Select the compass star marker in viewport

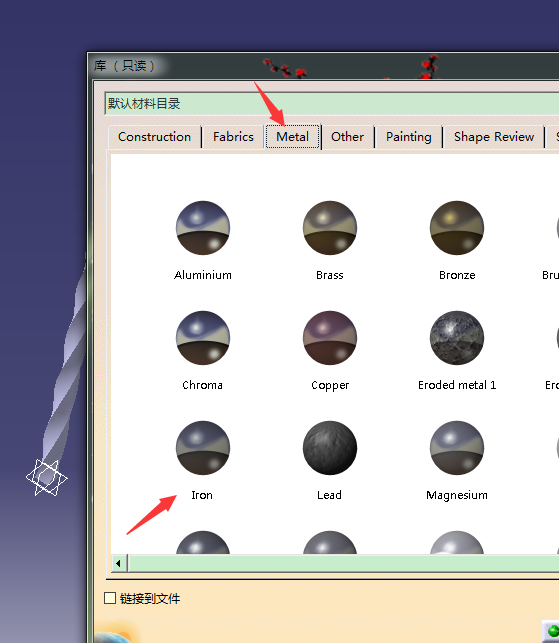[46, 477]
